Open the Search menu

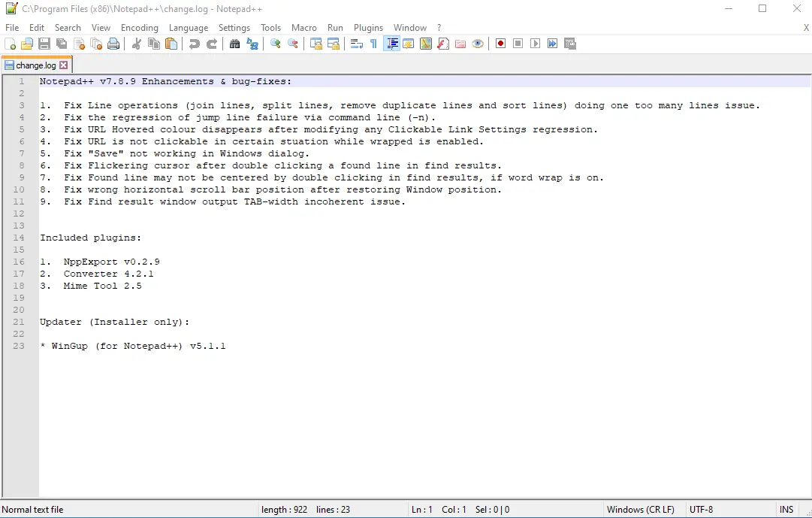click(68, 28)
